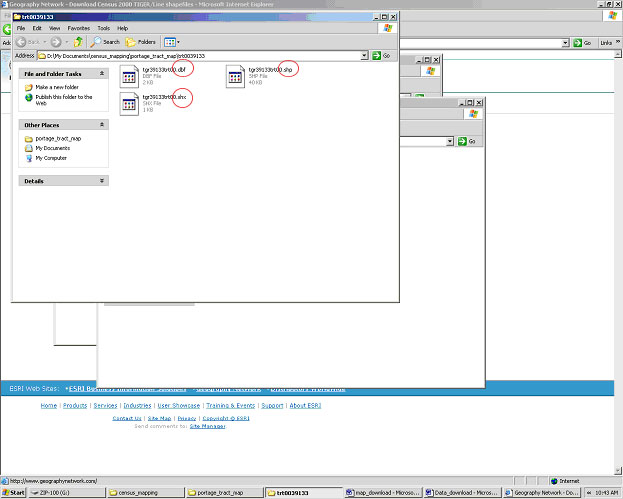This screenshot has height=499, width=623.
Task: Click the Back arrow button in Explorer
Action: pyautogui.click(x=21, y=42)
